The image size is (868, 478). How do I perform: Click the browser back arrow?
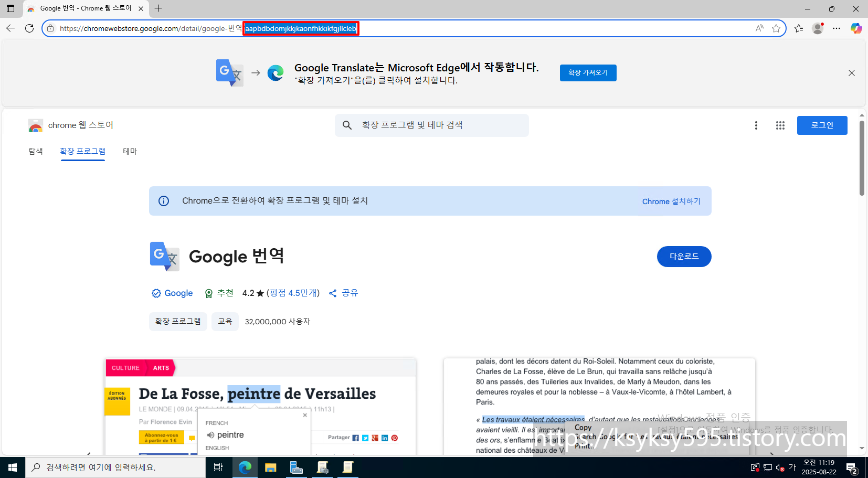[x=10, y=28]
